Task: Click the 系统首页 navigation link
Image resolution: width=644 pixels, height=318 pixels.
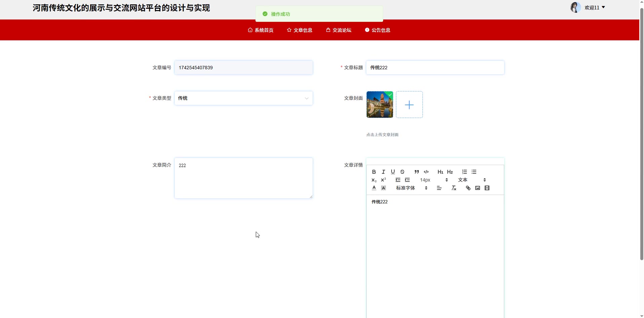Action: pos(260,30)
